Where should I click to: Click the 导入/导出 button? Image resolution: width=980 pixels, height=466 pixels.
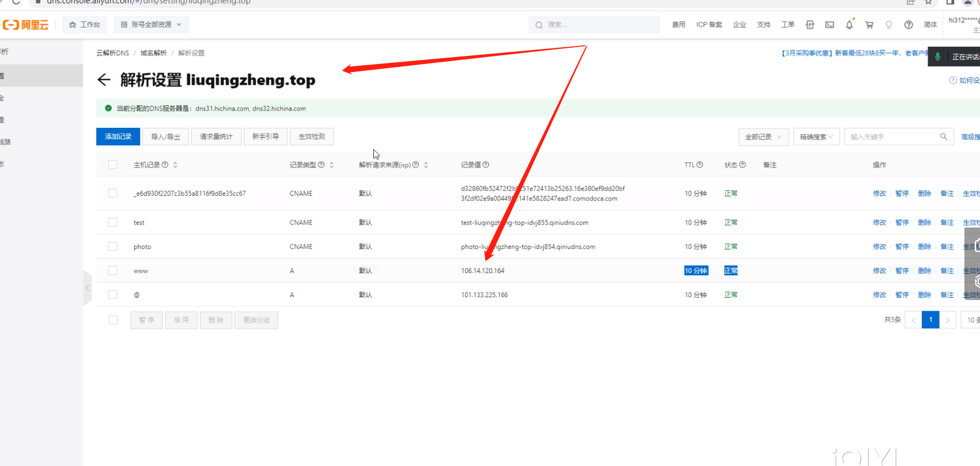pos(165,137)
